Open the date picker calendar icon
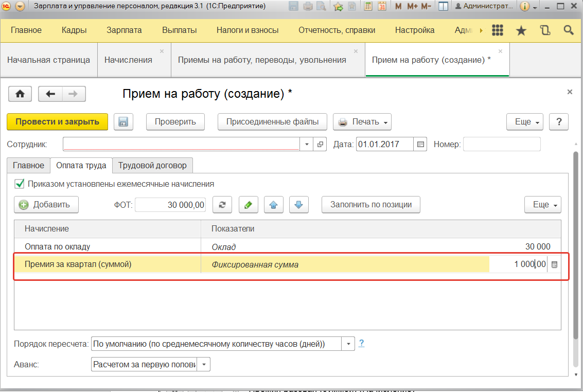Screen dimensions: 583x392 [420, 144]
